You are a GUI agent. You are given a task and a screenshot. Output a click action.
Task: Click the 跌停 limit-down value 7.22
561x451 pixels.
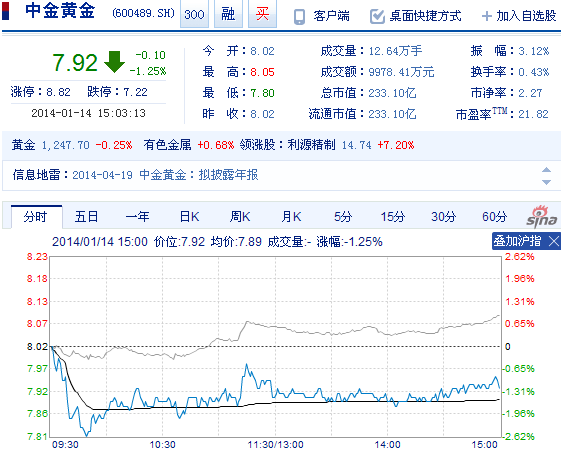[x=135, y=92]
